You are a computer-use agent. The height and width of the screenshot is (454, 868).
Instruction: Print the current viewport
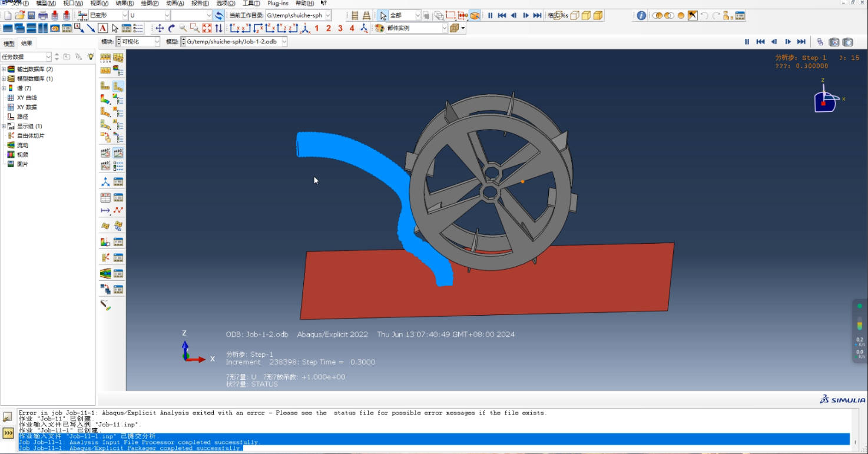tap(43, 15)
